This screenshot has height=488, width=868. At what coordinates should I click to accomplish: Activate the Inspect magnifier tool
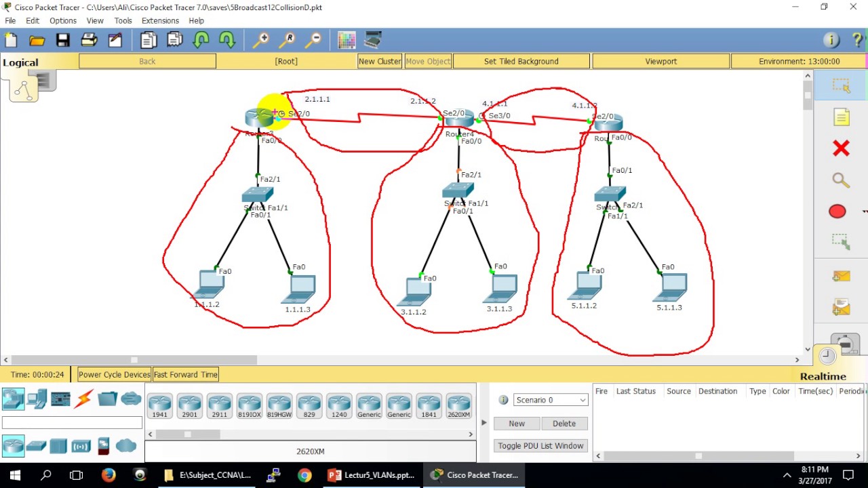tap(841, 180)
